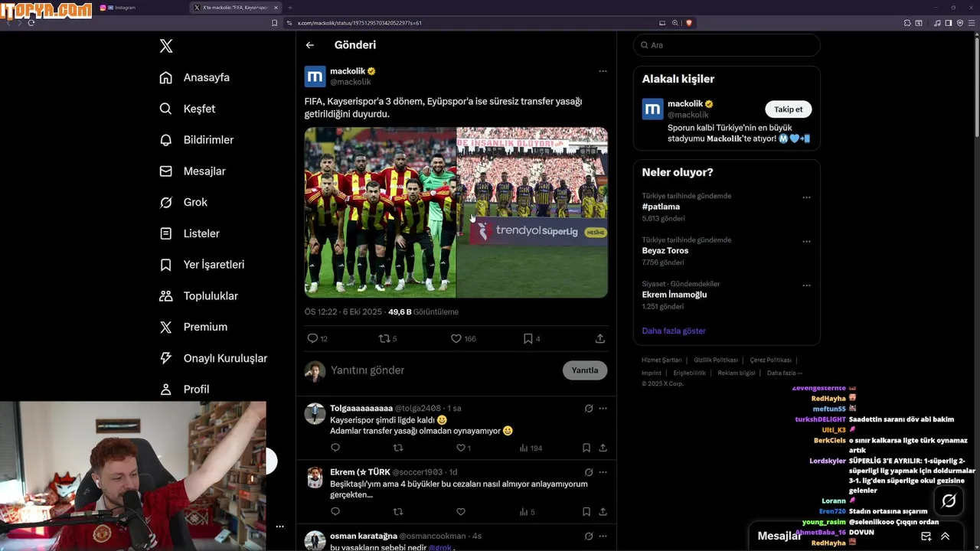Expand the Daha fazla footer menu
This screenshot has height=551, width=980.
(784, 373)
